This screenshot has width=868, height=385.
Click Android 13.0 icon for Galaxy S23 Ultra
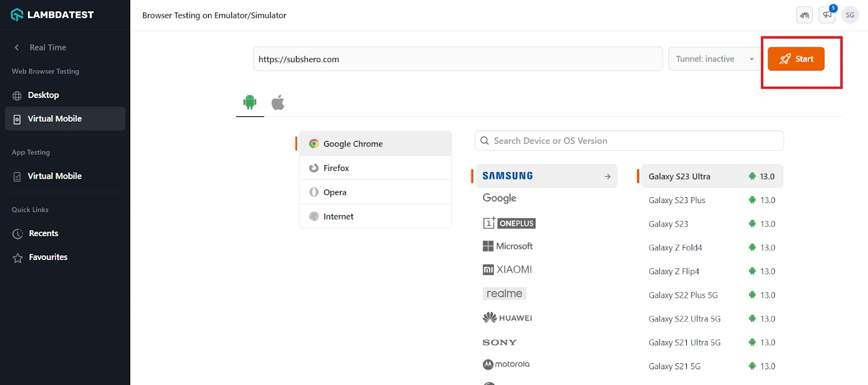(752, 176)
